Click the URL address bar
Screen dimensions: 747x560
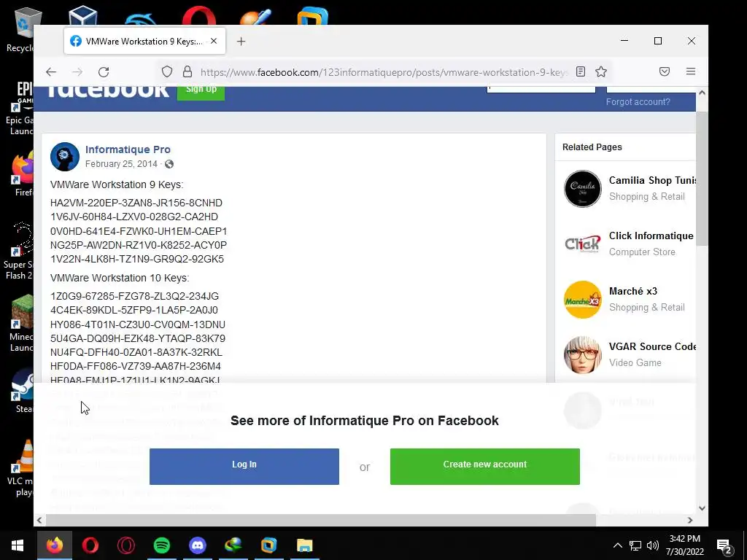click(384, 72)
